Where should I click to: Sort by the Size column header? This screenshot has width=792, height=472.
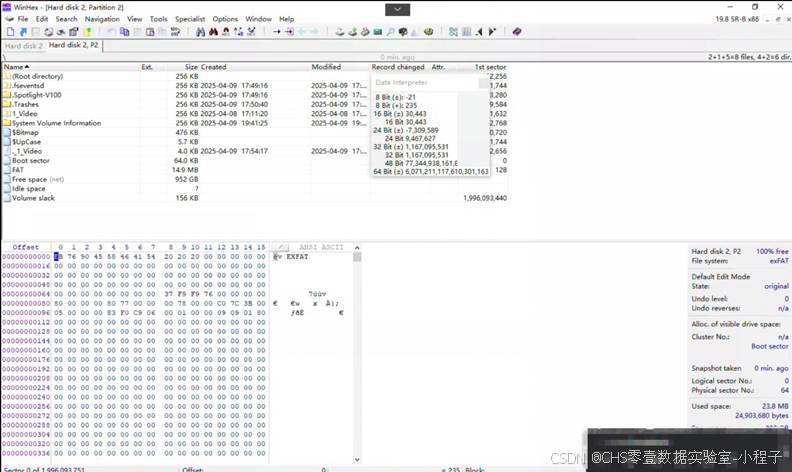[191, 67]
